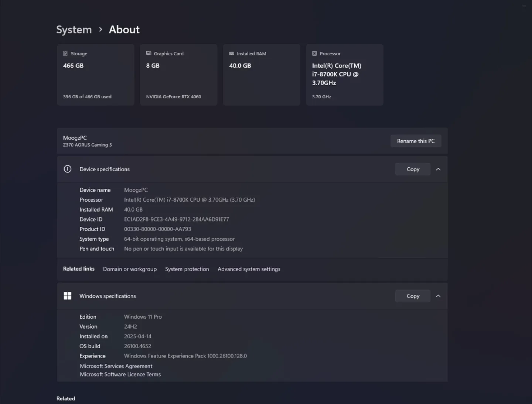
Task: Copy the Device specifications details
Action: pos(413,169)
